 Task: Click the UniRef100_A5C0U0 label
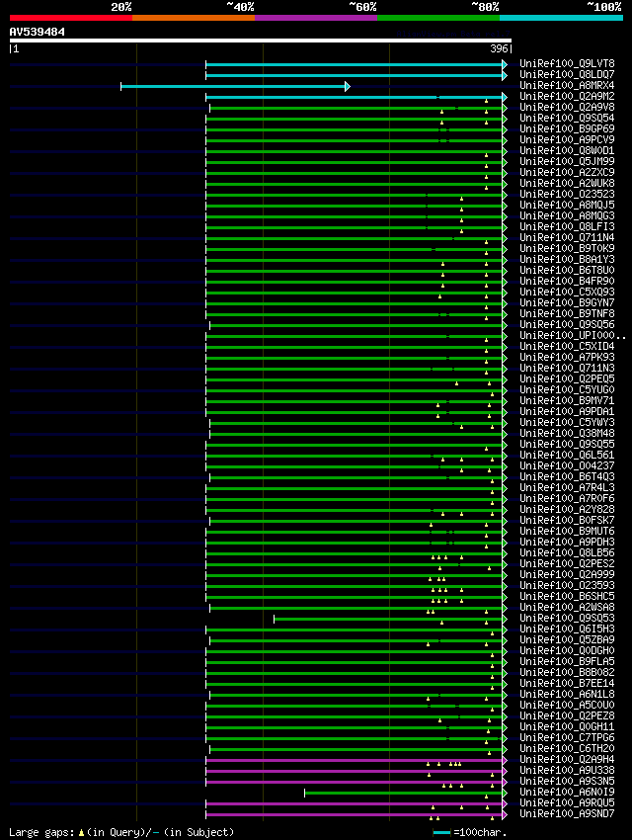567,705
